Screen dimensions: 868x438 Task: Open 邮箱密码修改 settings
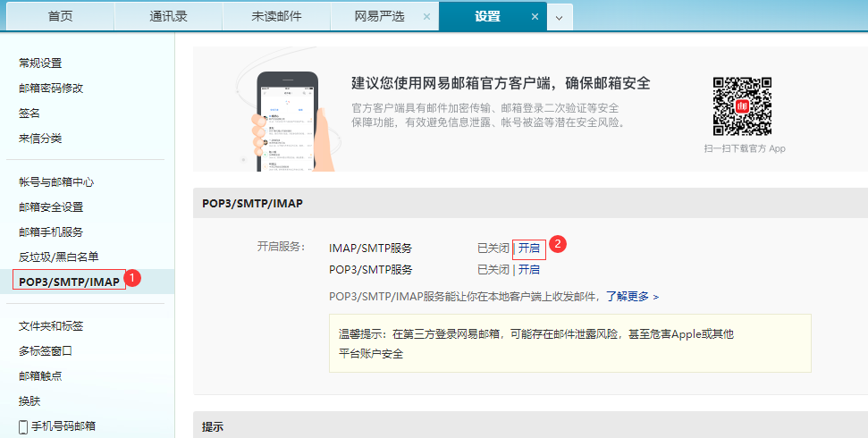coord(51,88)
